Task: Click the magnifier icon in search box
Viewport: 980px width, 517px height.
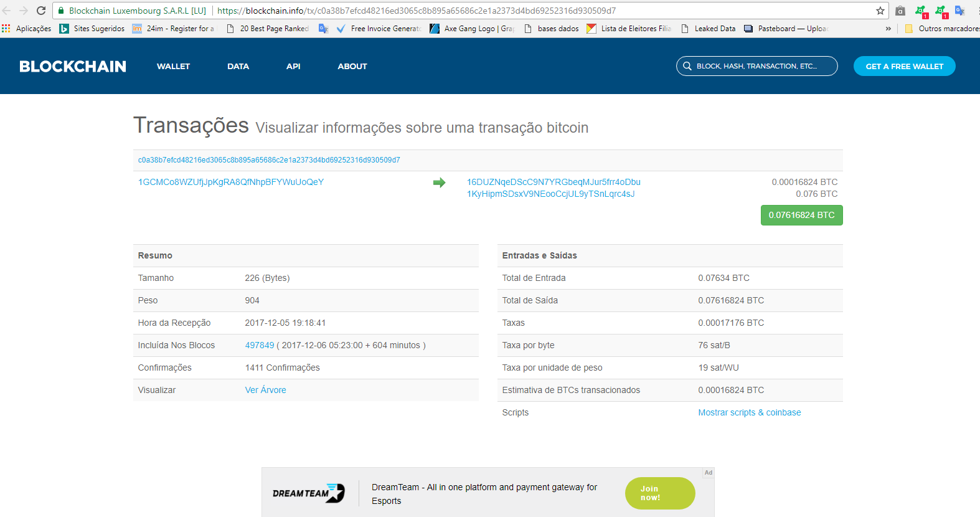Action: pyautogui.click(x=687, y=66)
